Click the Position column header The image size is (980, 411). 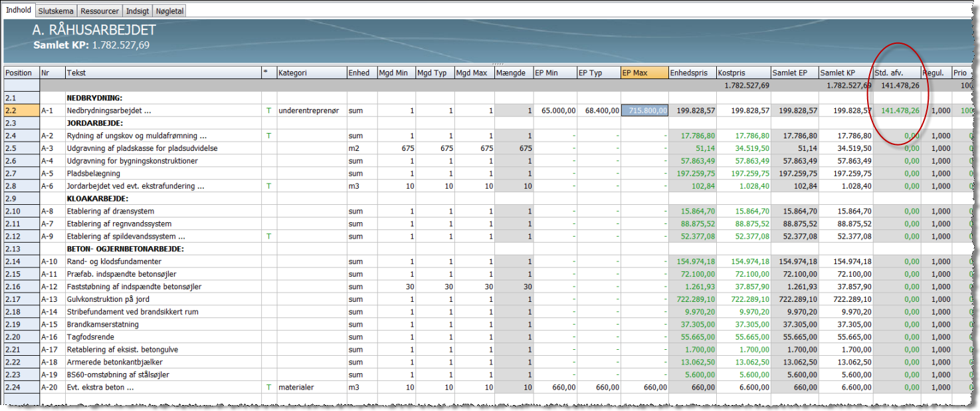click(21, 72)
